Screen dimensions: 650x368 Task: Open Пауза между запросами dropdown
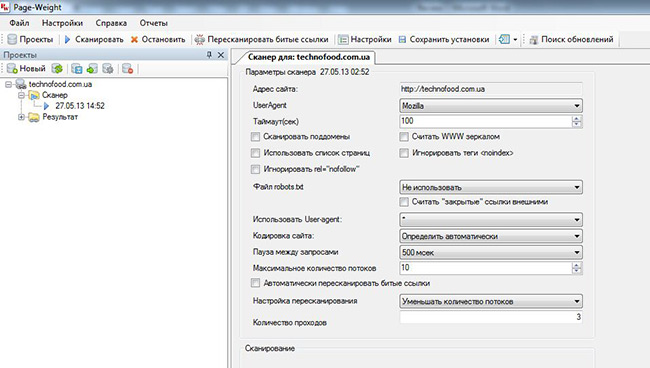pyautogui.click(x=491, y=252)
